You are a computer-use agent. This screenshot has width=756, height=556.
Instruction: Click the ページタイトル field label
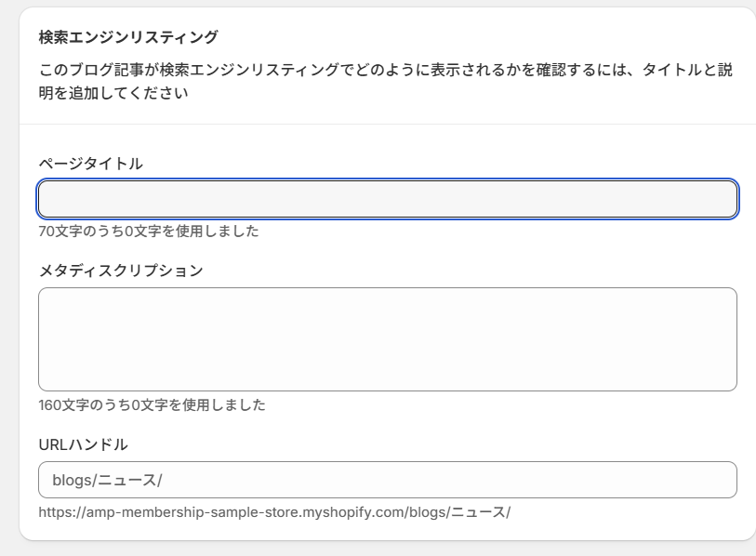(x=90, y=164)
